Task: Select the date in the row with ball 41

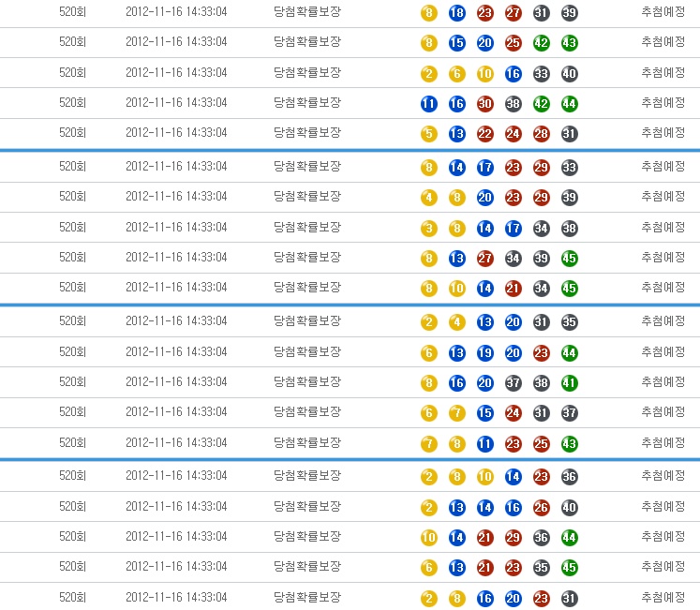Action: [176, 382]
